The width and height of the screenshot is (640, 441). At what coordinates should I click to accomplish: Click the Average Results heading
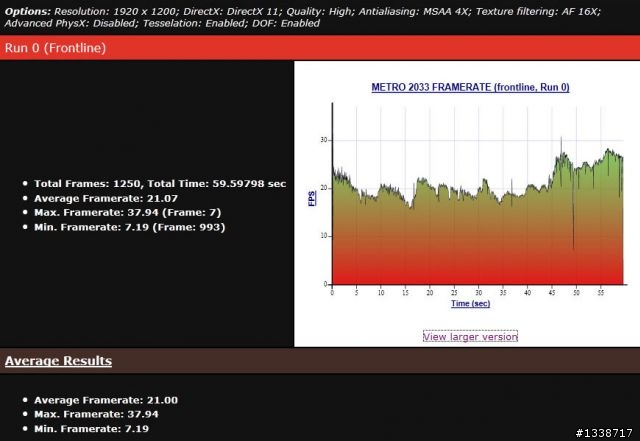(58, 361)
